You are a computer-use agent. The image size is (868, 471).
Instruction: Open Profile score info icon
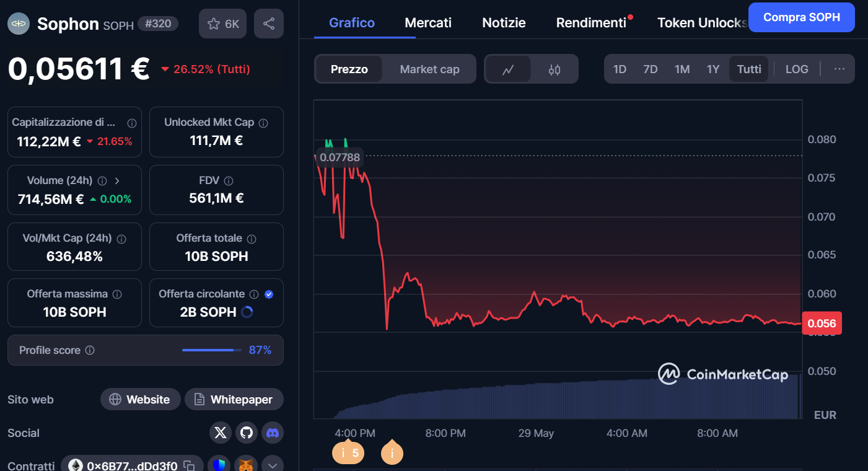(90, 350)
